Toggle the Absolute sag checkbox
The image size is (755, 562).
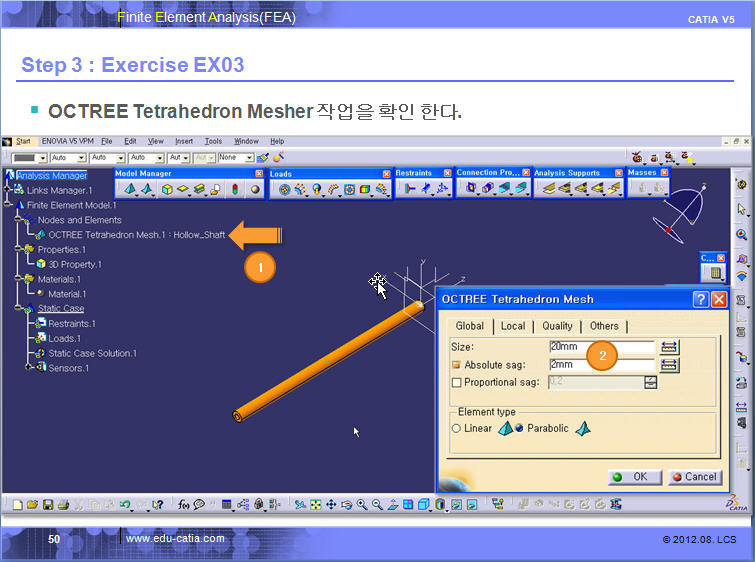tap(457, 365)
